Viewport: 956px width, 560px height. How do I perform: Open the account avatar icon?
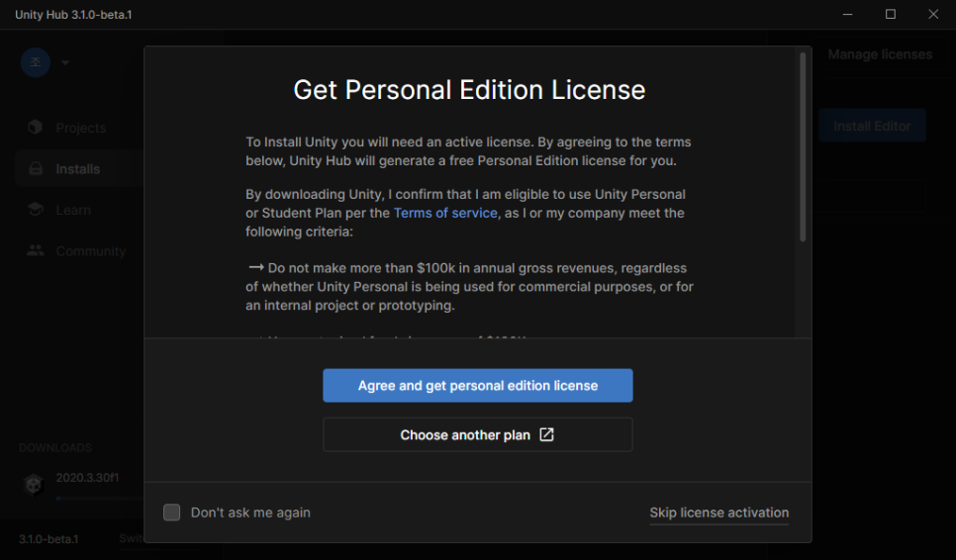coord(36,62)
